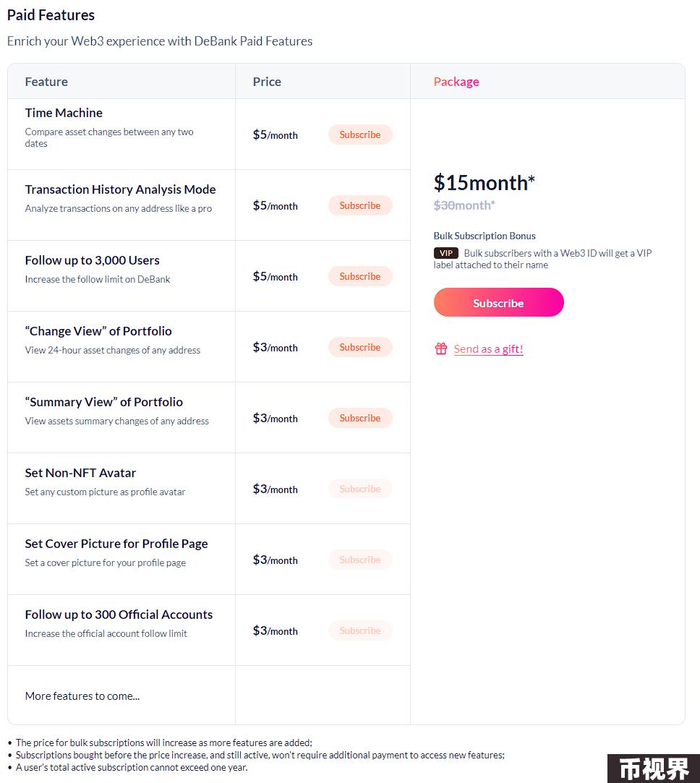Subscribe to Follow 300 Official Accounts
This screenshot has width=700, height=783.
pyautogui.click(x=360, y=631)
